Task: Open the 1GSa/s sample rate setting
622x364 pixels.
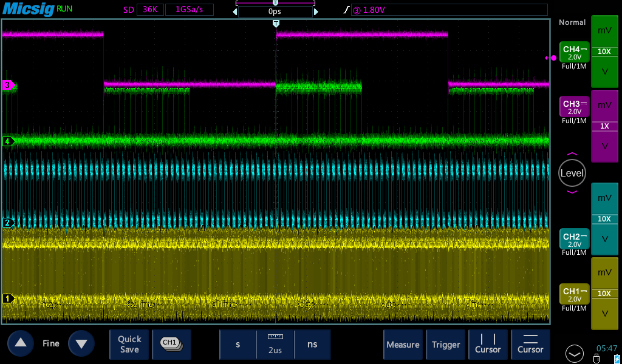Action: (189, 10)
